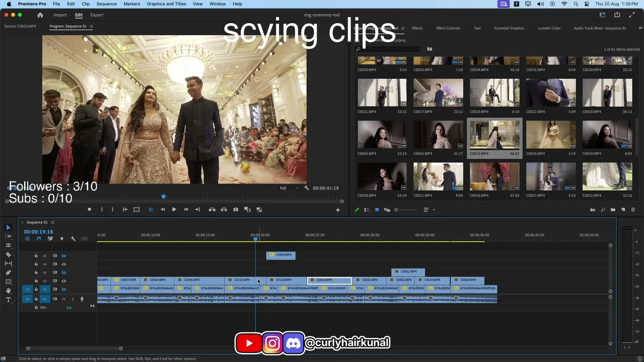Mute the A1 audio track
Image resolution: width=644 pixels, height=362 pixels.
click(64, 299)
